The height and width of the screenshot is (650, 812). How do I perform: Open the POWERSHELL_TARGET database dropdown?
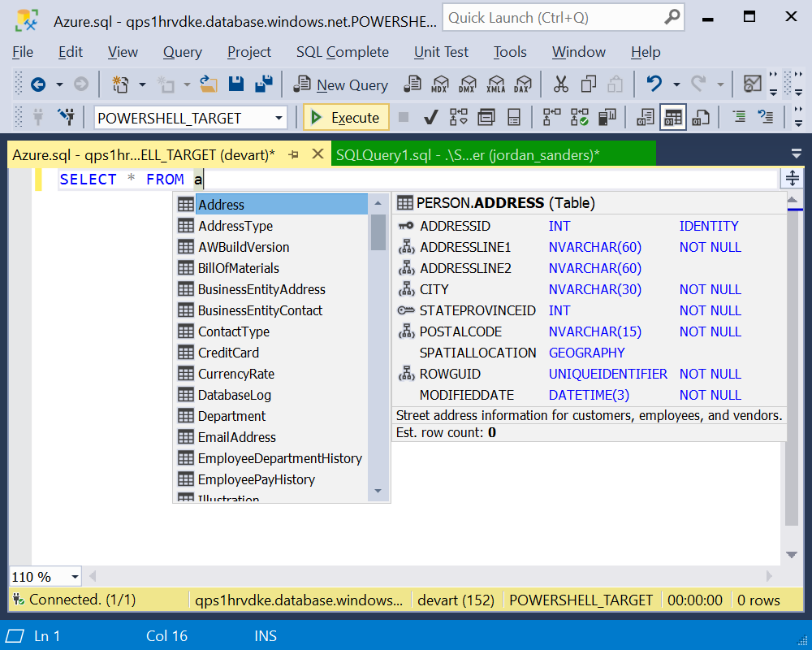pyautogui.click(x=279, y=118)
